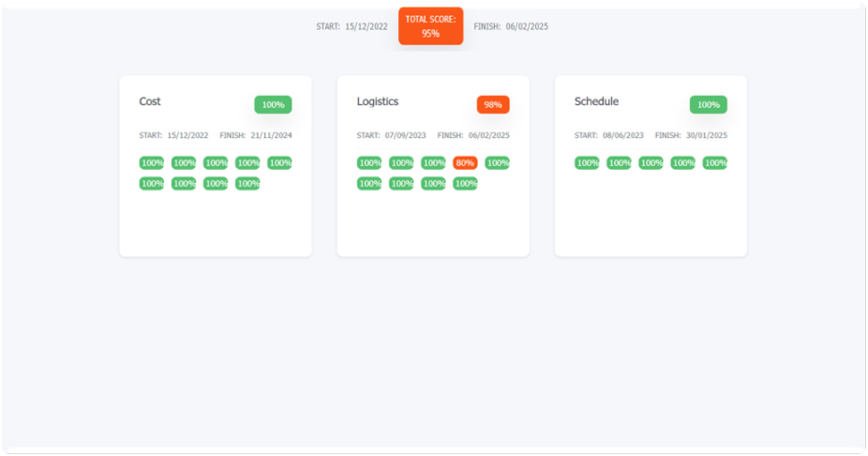Viewport: 868px width, 456px height.
Task: Select the last 100% badge in the Schedule card
Action: [714, 163]
